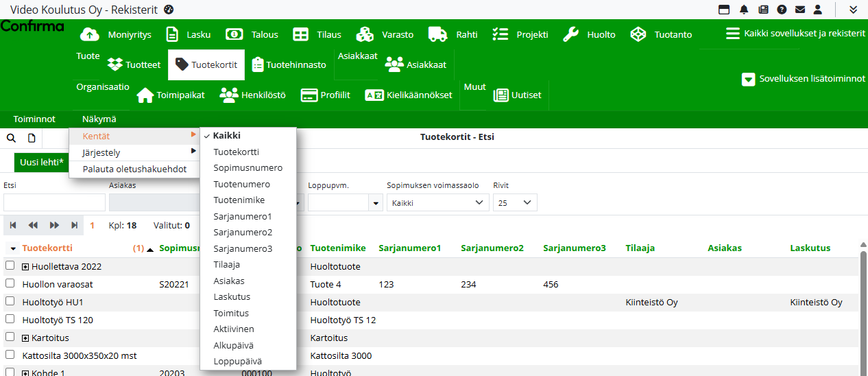Sort by Sarjanumero1 column header
The image size is (868, 376).
point(409,248)
